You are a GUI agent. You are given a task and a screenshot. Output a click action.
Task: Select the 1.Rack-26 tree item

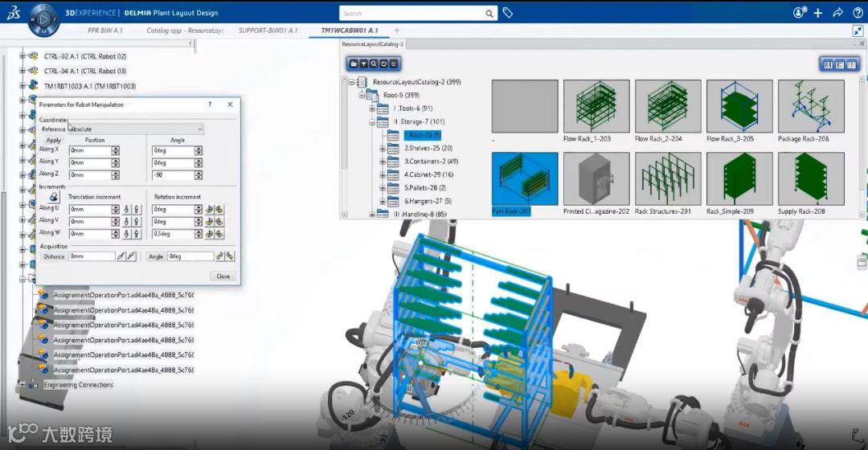click(x=422, y=135)
